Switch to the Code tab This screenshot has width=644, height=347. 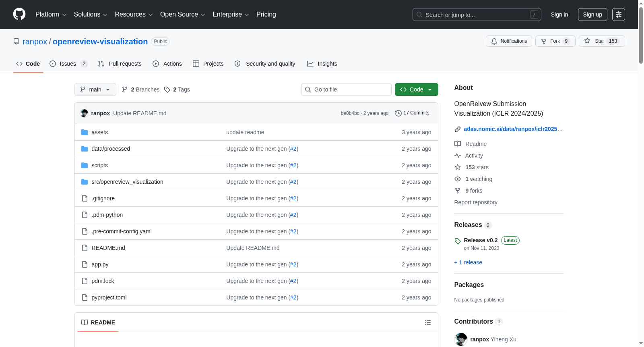(28, 64)
